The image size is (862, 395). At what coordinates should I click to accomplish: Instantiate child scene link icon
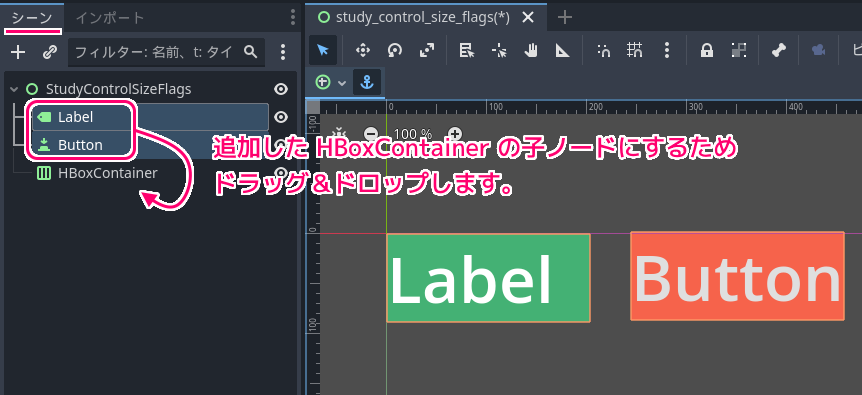tap(50, 52)
